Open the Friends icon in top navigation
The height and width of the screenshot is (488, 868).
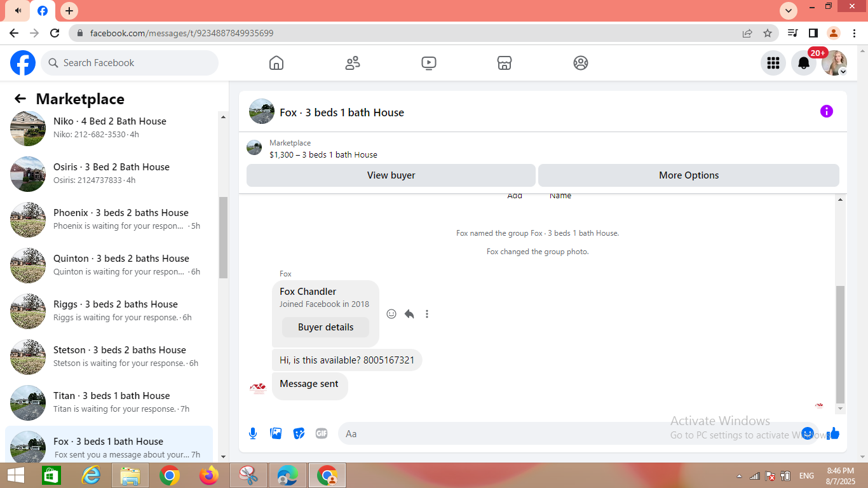(x=353, y=63)
